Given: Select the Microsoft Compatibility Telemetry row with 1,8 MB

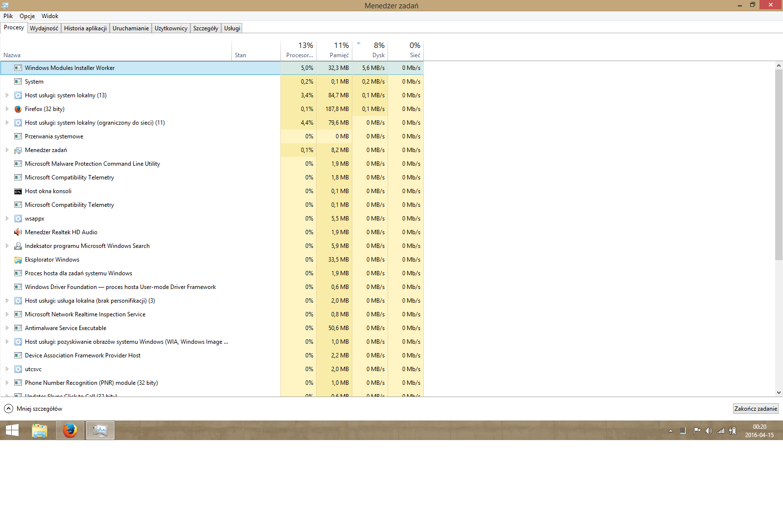Looking at the screenshot, I should tap(212, 177).
